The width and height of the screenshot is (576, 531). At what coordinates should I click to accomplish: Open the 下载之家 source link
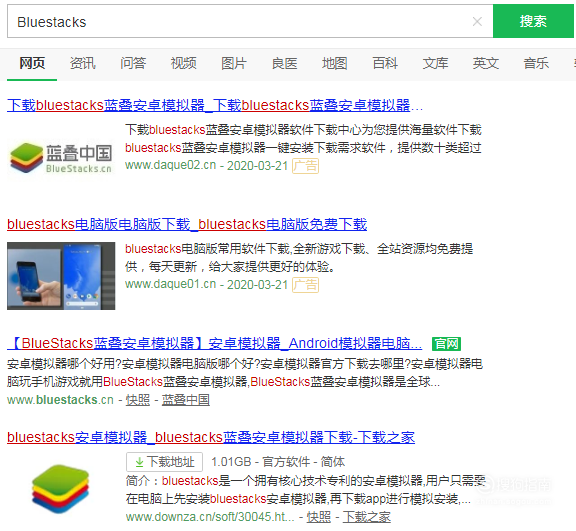[367, 517]
